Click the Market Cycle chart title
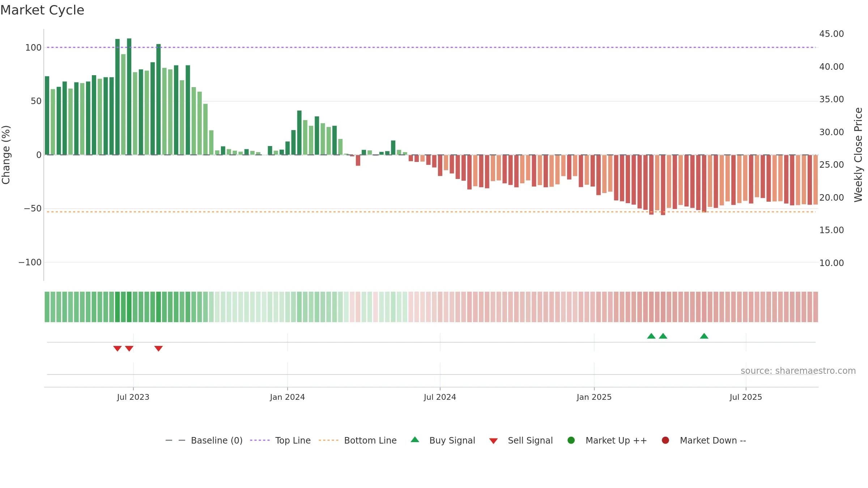This screenshot has height=488, width=868. pos(42,10)
